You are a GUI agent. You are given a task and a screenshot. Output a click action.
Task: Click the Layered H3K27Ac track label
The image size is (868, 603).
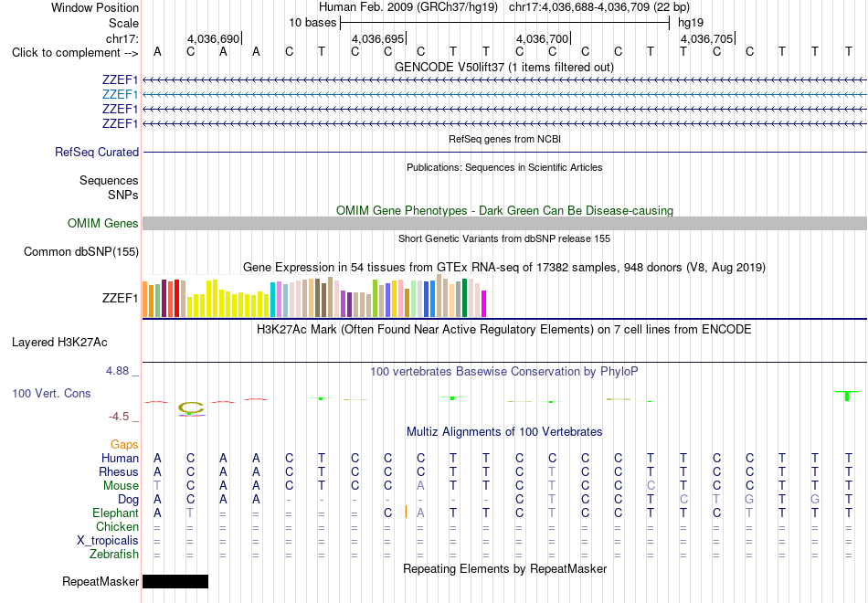(x=59, y=343)
